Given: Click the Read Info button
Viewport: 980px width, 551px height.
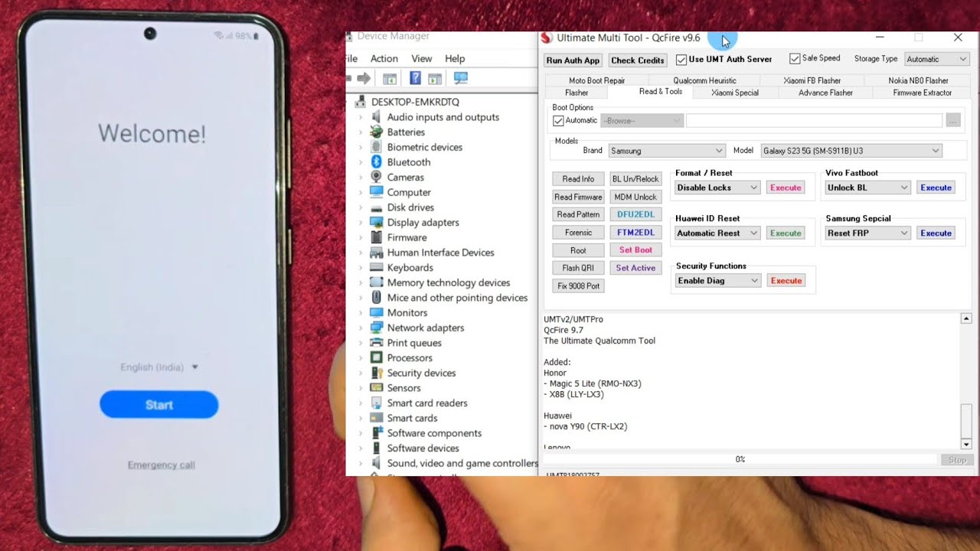Looking at the screenshot, I should 578,179.
